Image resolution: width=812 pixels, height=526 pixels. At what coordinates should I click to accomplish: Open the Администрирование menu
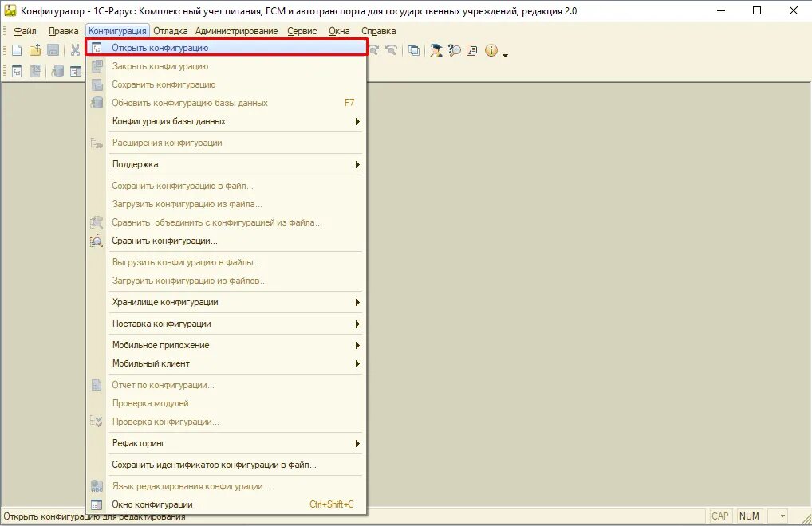click(236, 31)
